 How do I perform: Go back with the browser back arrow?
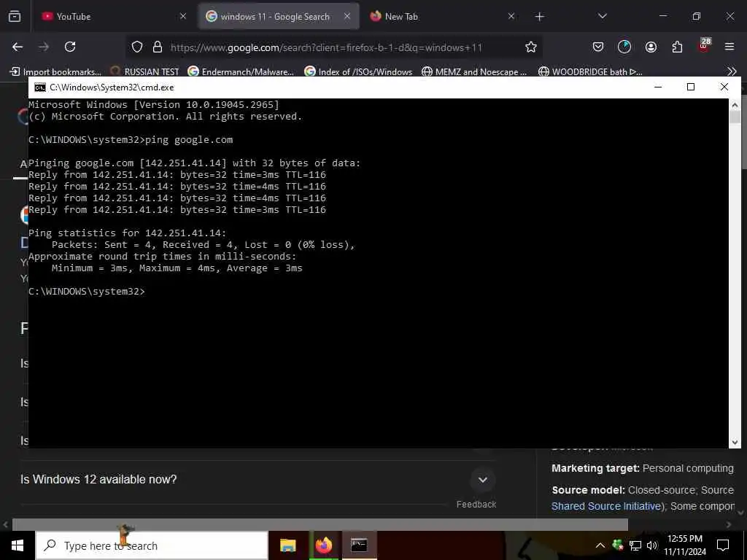tap(18, 47)
